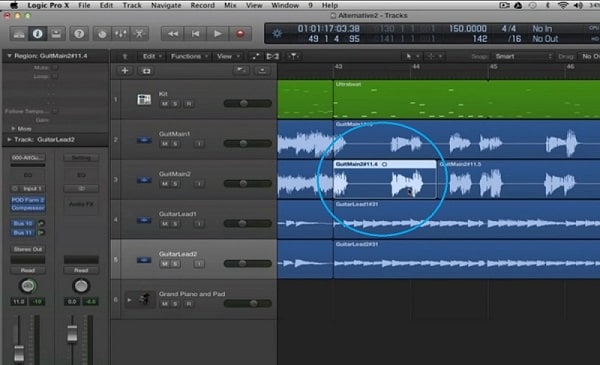The image size is (600, 365).
Task: Open the Snap Smart dropdown
Action: 523,56
